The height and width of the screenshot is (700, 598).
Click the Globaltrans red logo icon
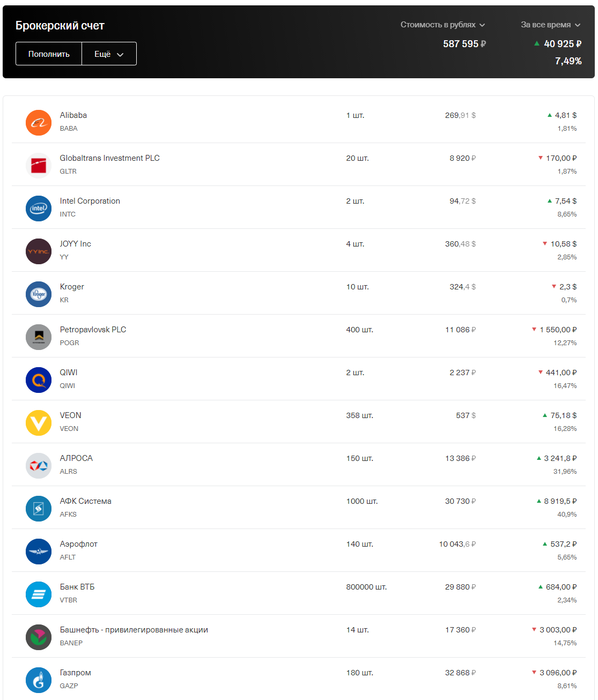(x=38, y=165)
